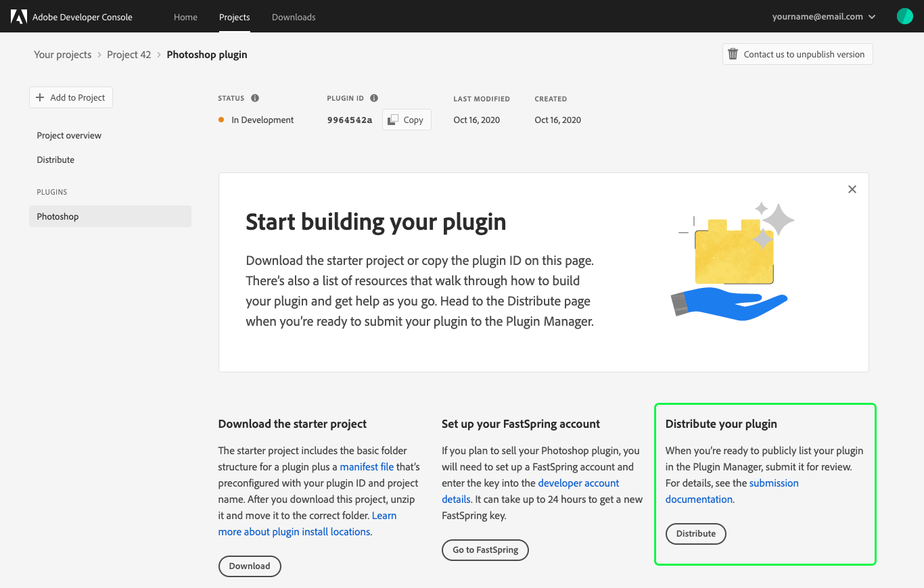Open the 'manifest file' link
This screenshot has height=588, width=924.
pyautogui.click(x=366, y=466)
